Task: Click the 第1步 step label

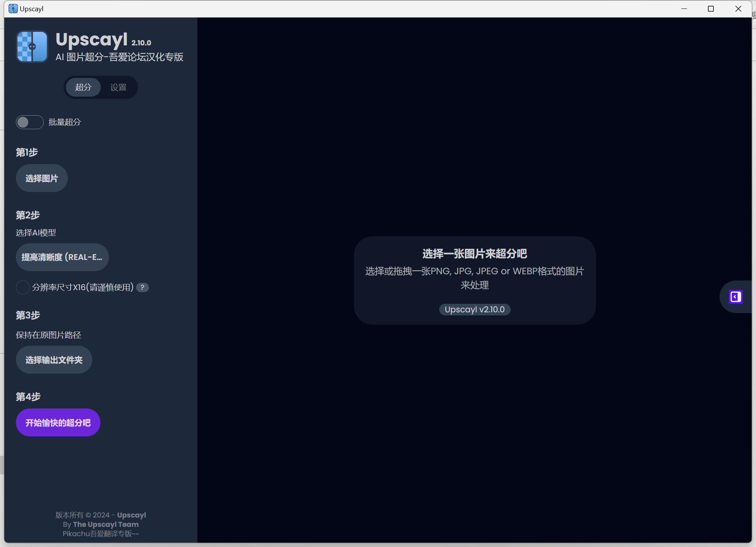Action: coord(27,152)
